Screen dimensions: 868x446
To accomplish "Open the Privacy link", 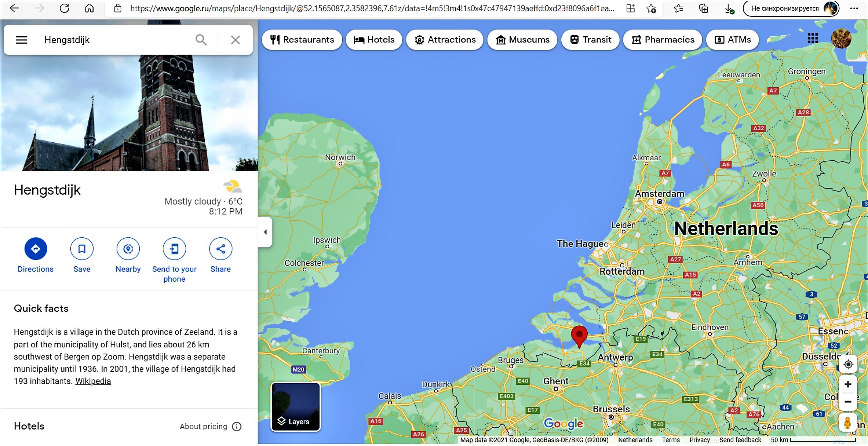I will tap(699, 440).
